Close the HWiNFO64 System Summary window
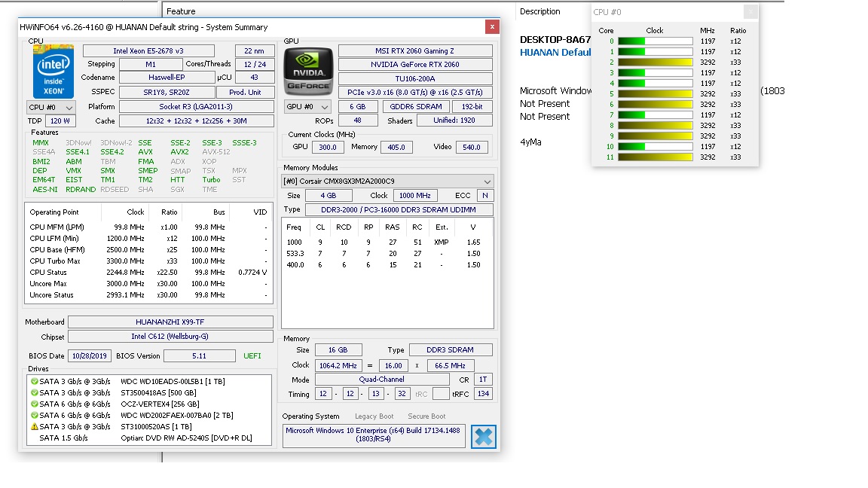This screenshot has width=868, height=488. coord(492,26)
